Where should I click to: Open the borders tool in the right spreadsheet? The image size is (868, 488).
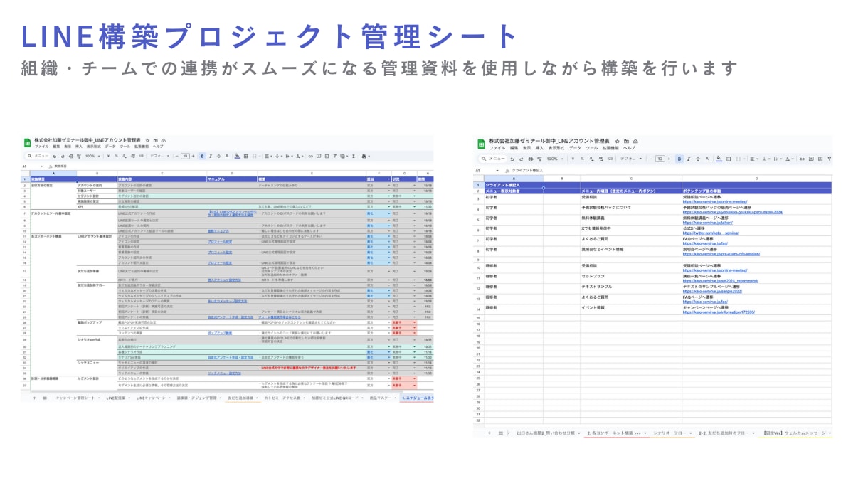click(x=729, y=159)
